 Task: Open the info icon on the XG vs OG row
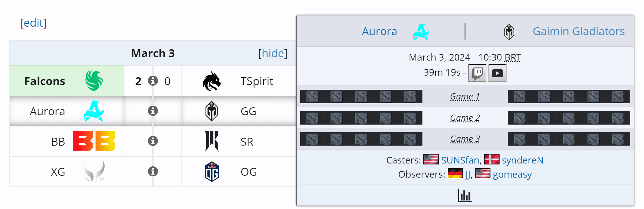[153, 171]
